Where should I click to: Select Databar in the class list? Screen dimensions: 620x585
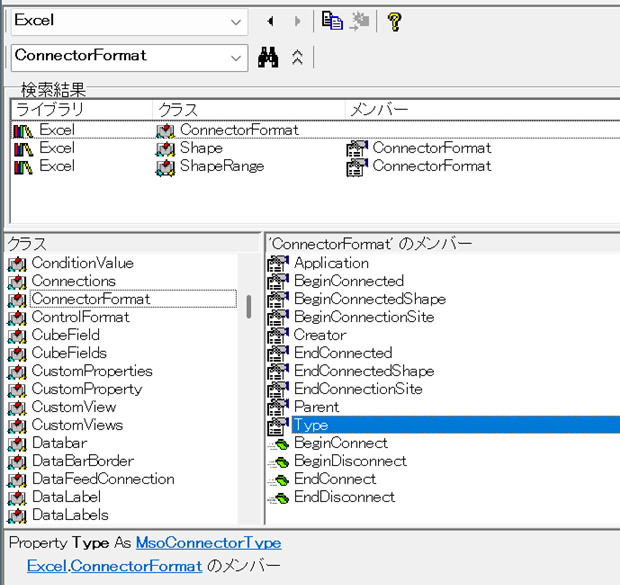[59, 443]
